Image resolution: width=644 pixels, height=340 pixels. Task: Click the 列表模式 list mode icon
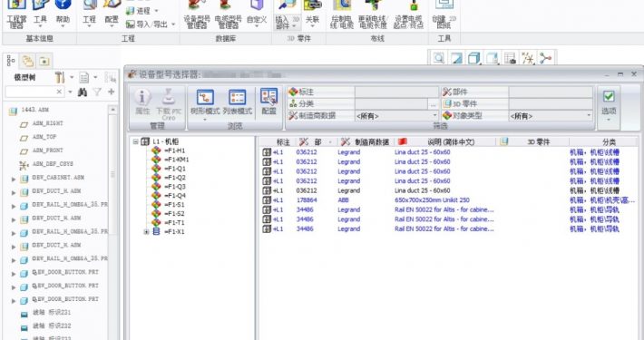point(237,97)
